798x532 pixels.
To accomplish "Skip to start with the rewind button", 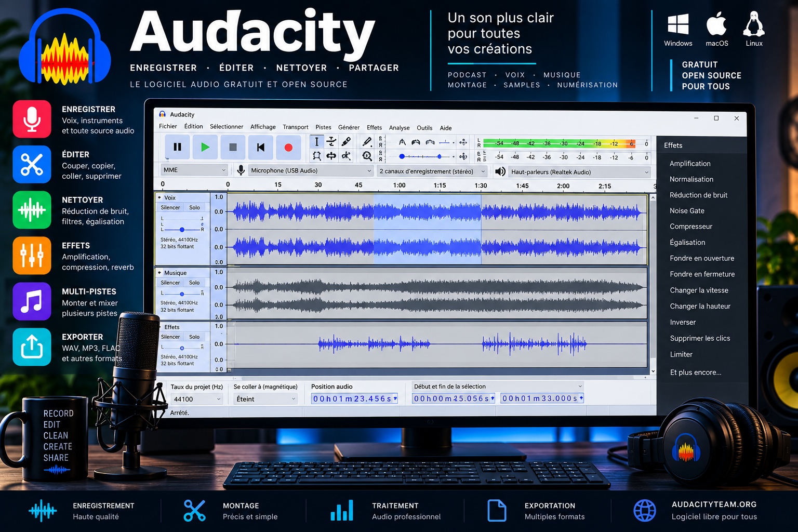I will click(x=261, y=147).
